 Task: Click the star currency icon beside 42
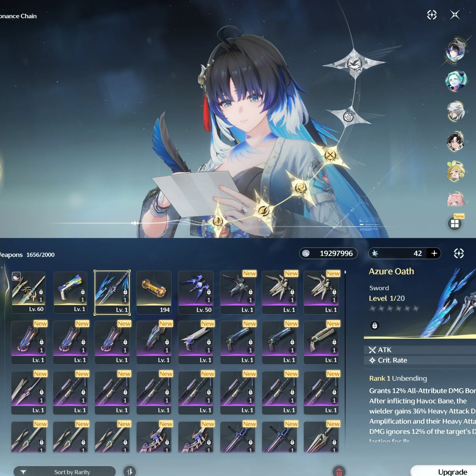coord(375,253)
